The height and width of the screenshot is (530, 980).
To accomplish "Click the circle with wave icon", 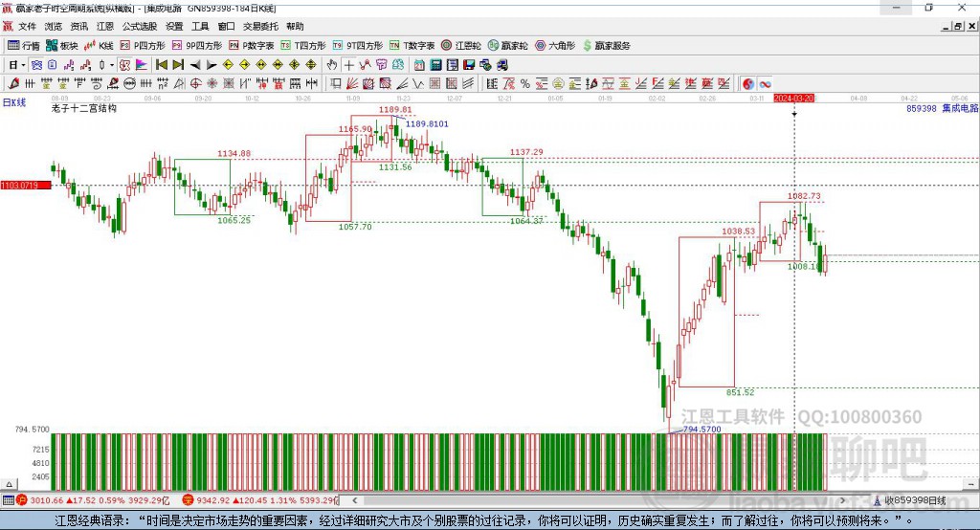I will pos(130,83).
